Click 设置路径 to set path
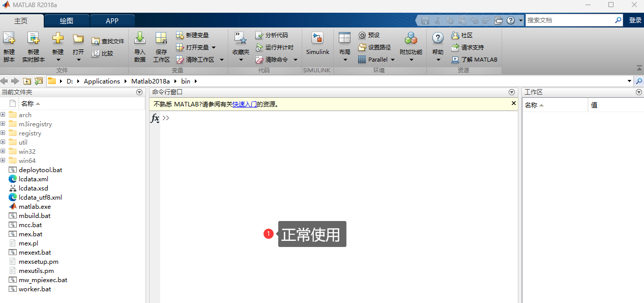Image resolution: width=644 pixels, height=303 pixels. pos(374,47)
